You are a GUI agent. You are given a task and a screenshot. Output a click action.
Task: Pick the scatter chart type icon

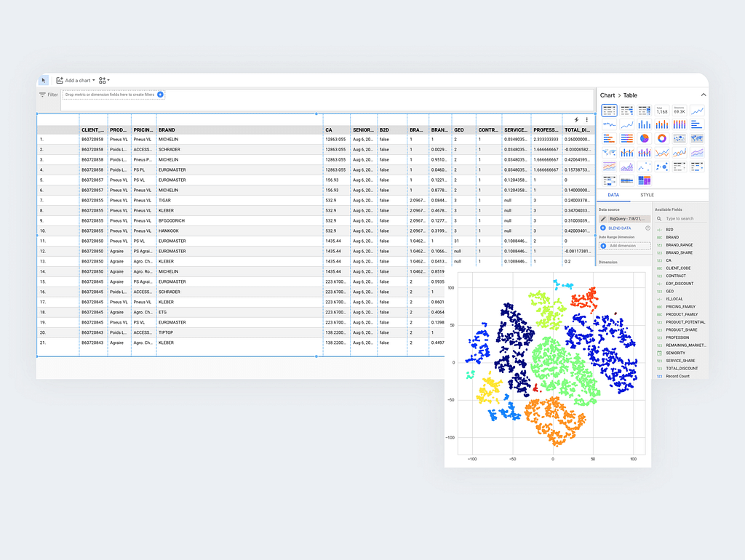click(x=644, y=167)
